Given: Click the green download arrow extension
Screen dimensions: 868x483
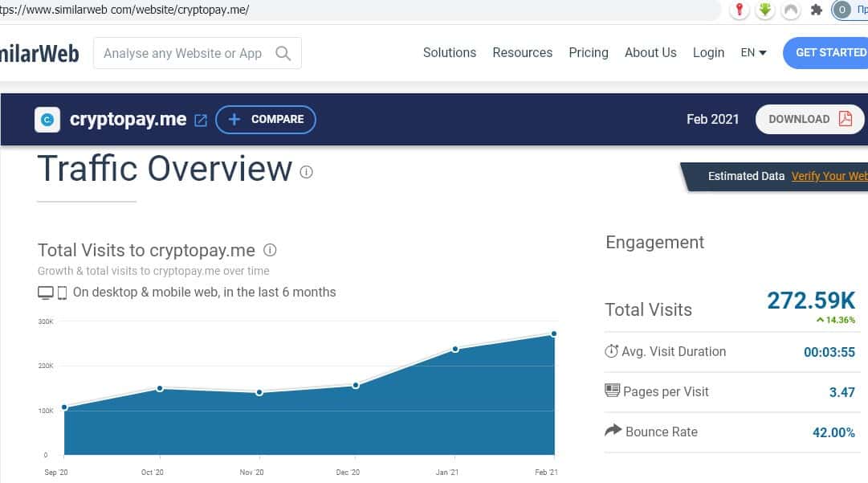Looking at the screenshot, I should coord(765,10).
